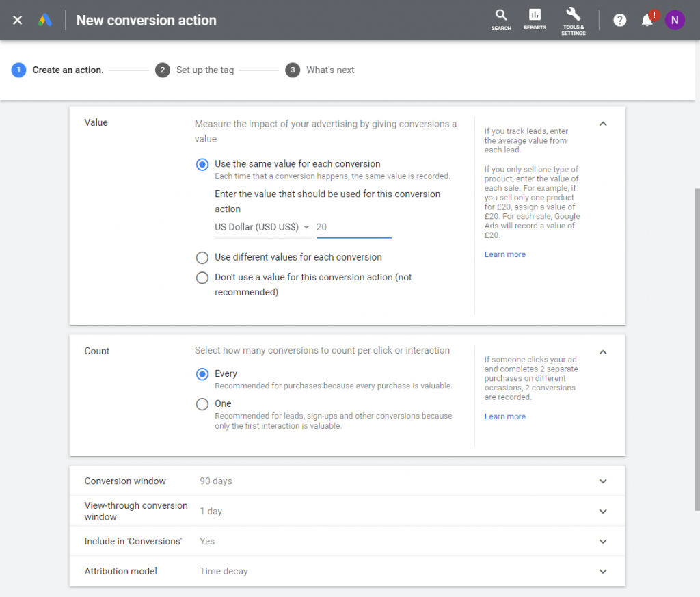The height and width of the screenshot is (597, 700).
Task: Select the 'Every' count option
Action: point(202,374)
